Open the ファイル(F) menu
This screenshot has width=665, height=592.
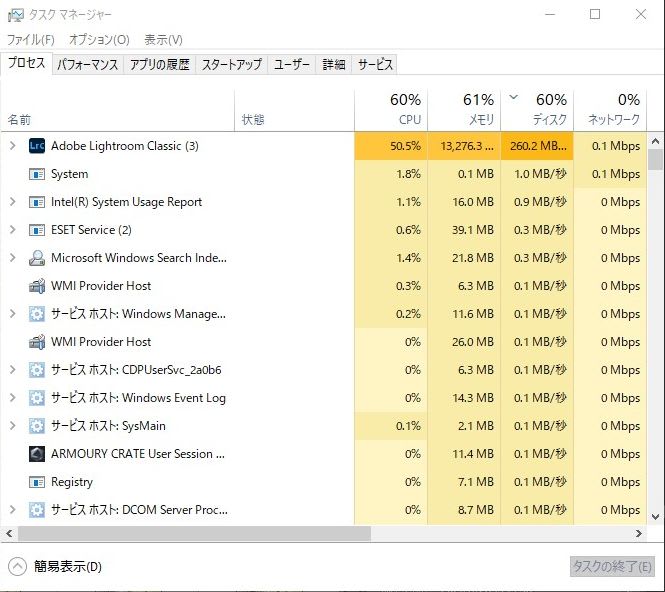(x=31, y=40)
